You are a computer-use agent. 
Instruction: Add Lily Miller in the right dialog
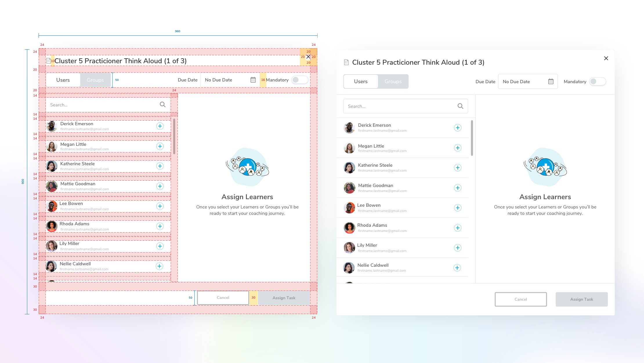(x=458, y=248)
